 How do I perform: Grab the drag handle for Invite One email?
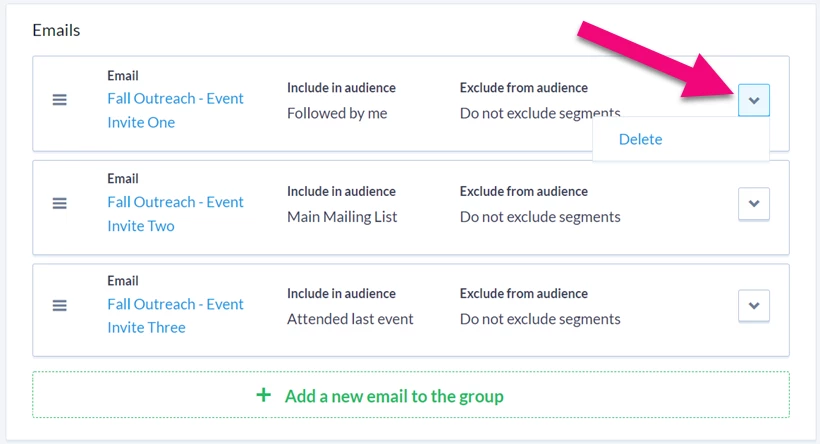[60, 99]
